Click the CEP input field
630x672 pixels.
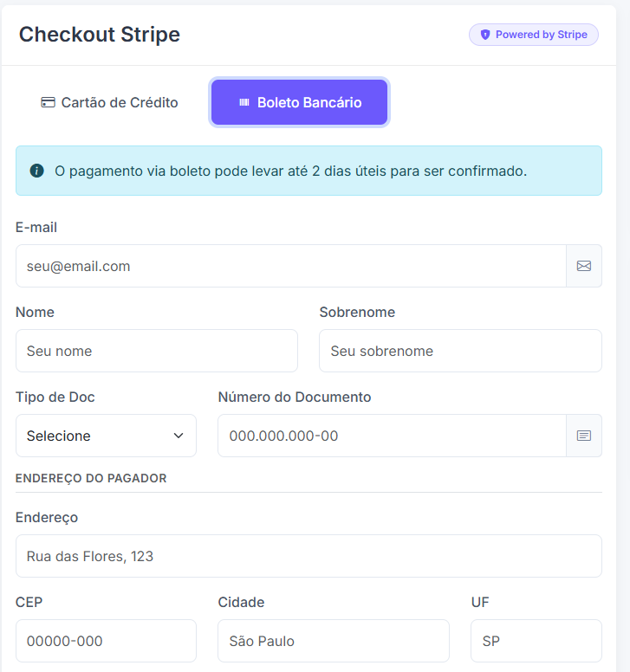[x=106, y=641]
